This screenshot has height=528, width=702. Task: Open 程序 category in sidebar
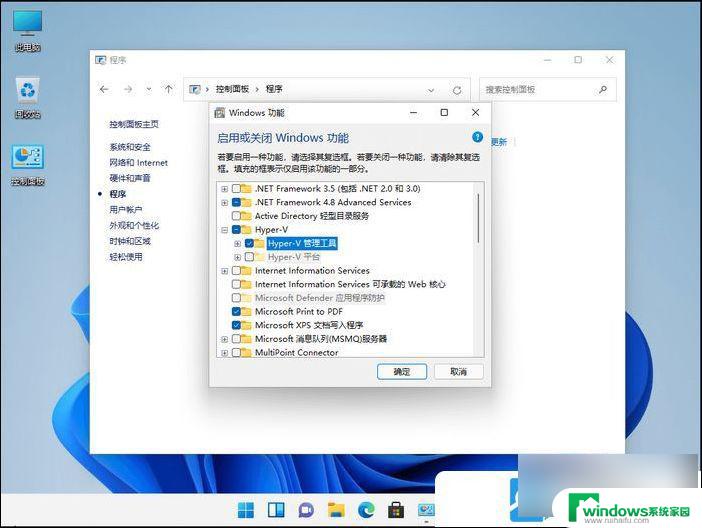tap(118, 194)
